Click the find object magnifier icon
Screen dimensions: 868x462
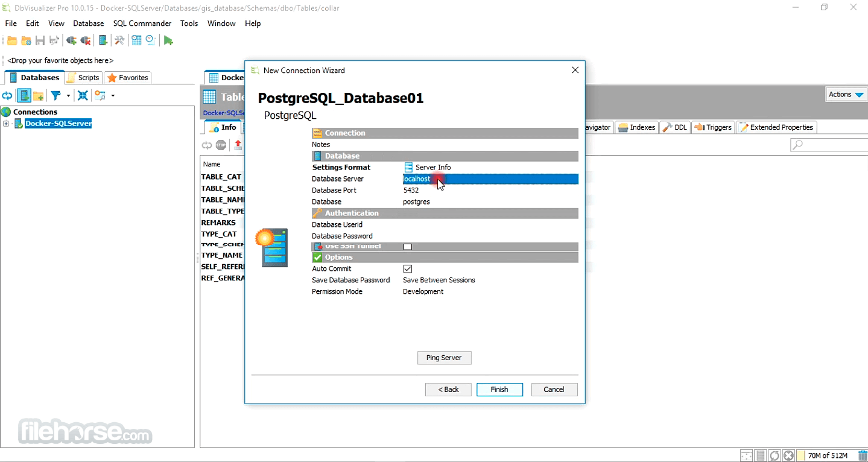click(100, 95)
